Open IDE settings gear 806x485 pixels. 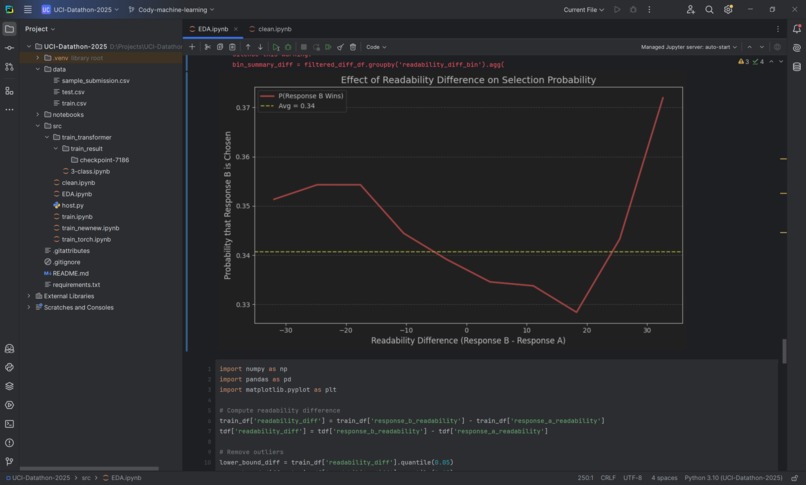728,9
